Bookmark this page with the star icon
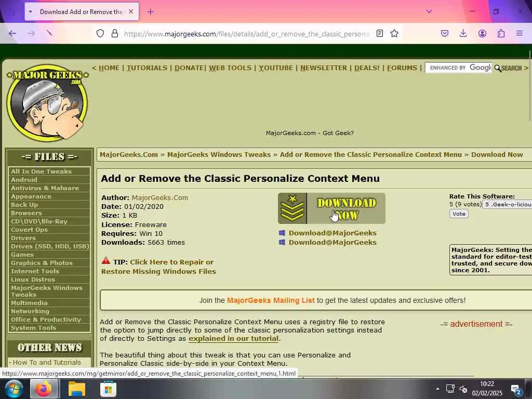532x399 pixels. point(394,33)
